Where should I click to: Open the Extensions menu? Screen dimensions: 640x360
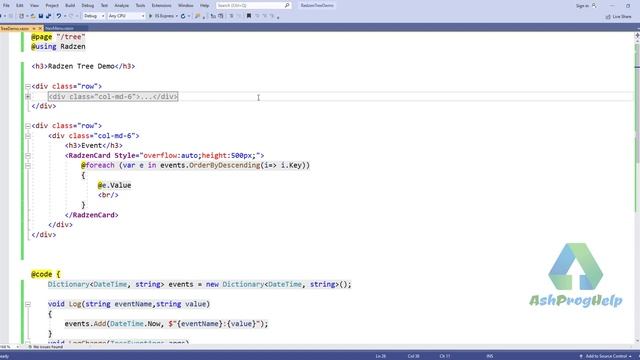[162, 6]
